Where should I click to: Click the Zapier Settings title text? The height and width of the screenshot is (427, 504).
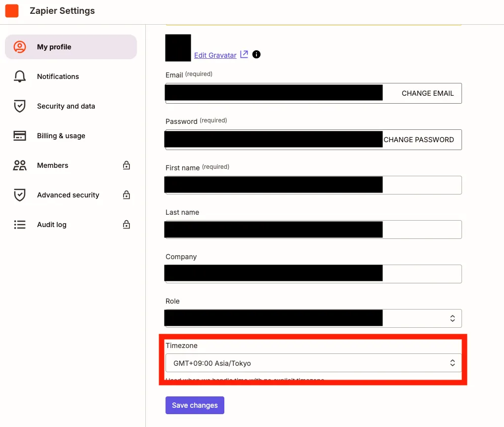(x=62, y=11)
